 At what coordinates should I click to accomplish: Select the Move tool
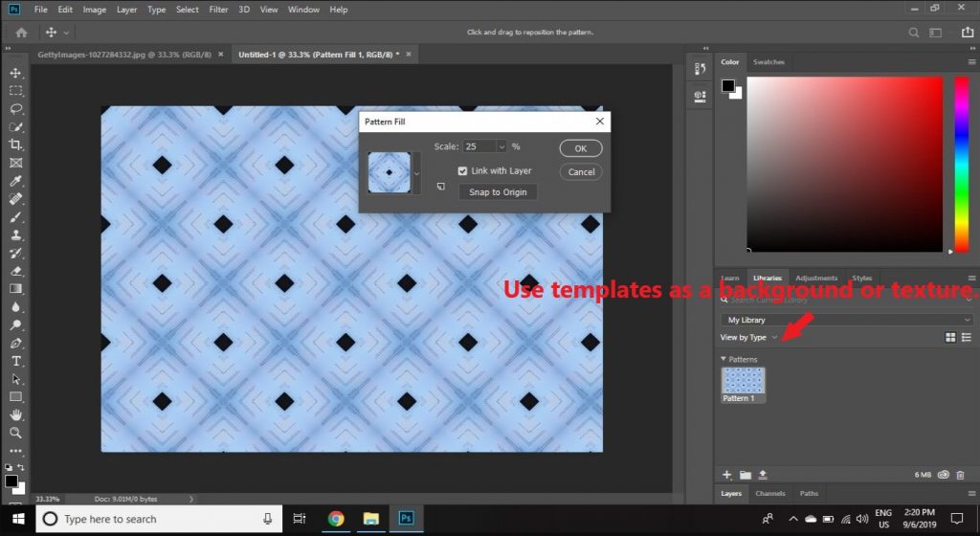(x=15, y=73)
